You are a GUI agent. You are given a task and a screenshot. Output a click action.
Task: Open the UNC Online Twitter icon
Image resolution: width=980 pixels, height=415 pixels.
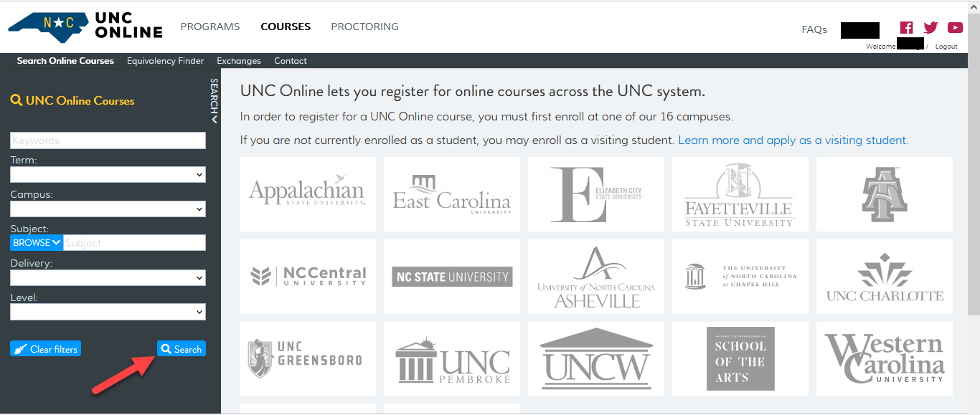(x=930, y=28)
